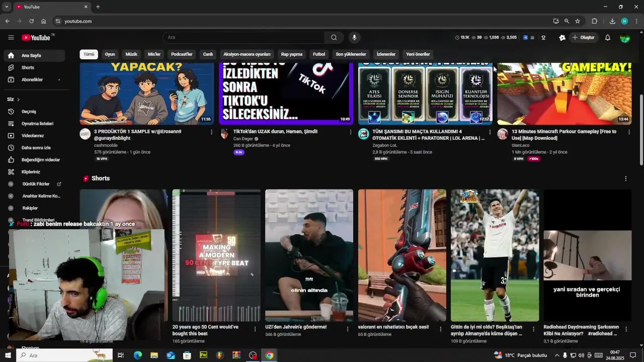
Task: Bookmark this page with star icon
Action: click(578, 21)
